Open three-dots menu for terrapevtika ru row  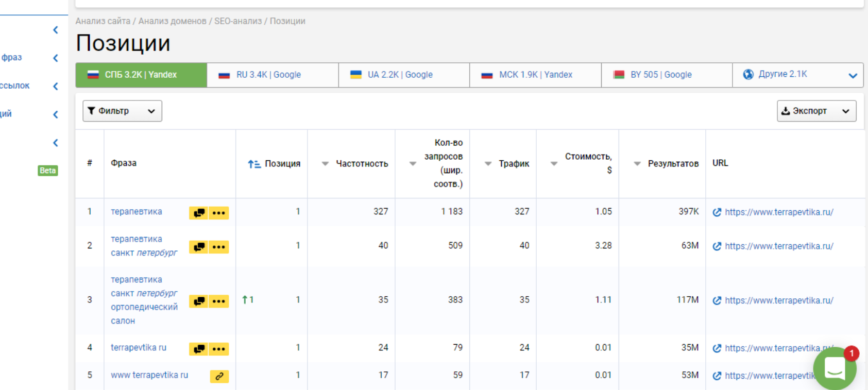point(218,349)
